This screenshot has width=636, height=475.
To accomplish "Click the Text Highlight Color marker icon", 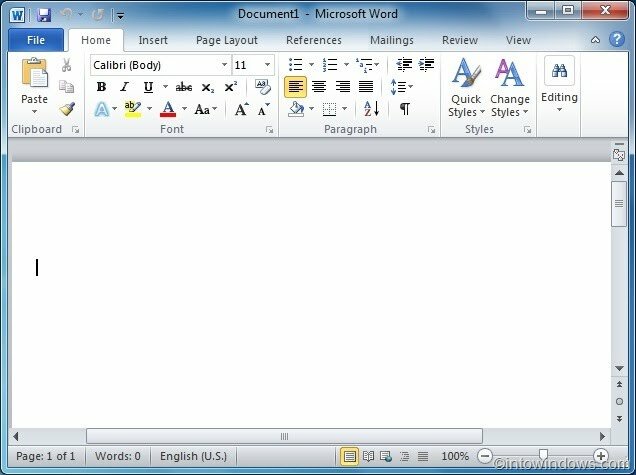I will [133, 109].
